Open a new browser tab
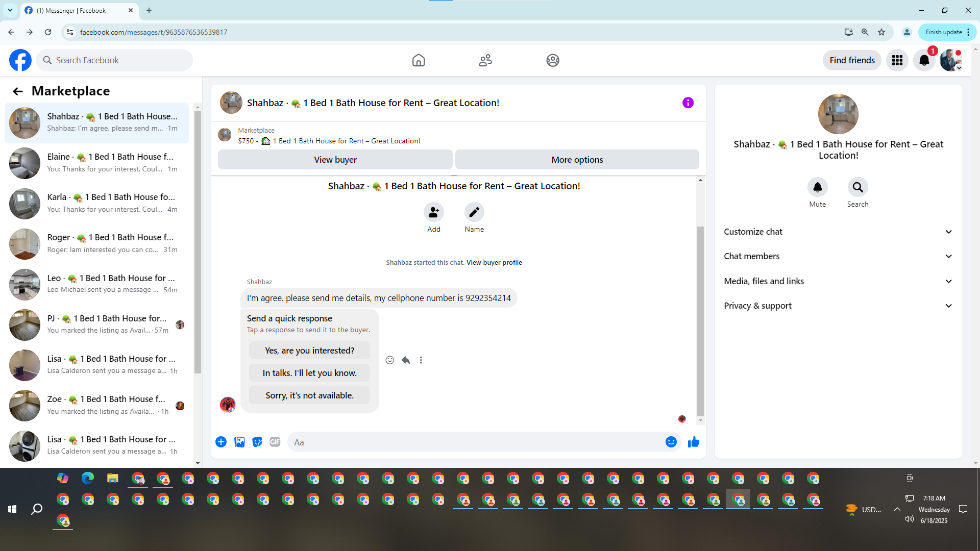Image resolution: width=980 pixels, height=551 pixels. 149,10
